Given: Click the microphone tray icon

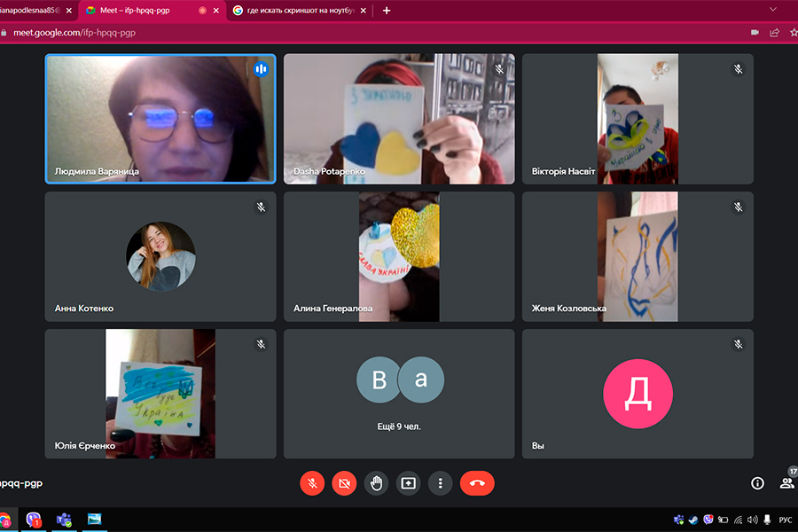Looking at the screenshot, I should [767, 520].
